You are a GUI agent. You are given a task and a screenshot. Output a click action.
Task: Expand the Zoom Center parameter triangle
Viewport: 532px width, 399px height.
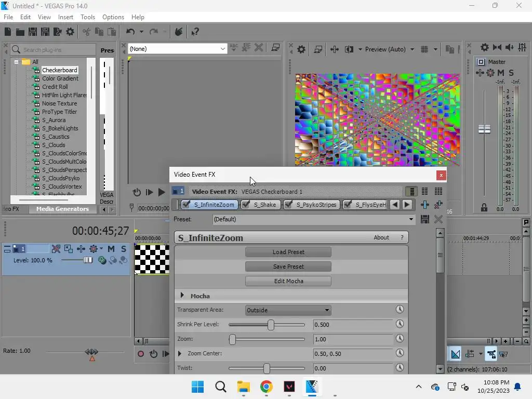(x=180, y=353)
